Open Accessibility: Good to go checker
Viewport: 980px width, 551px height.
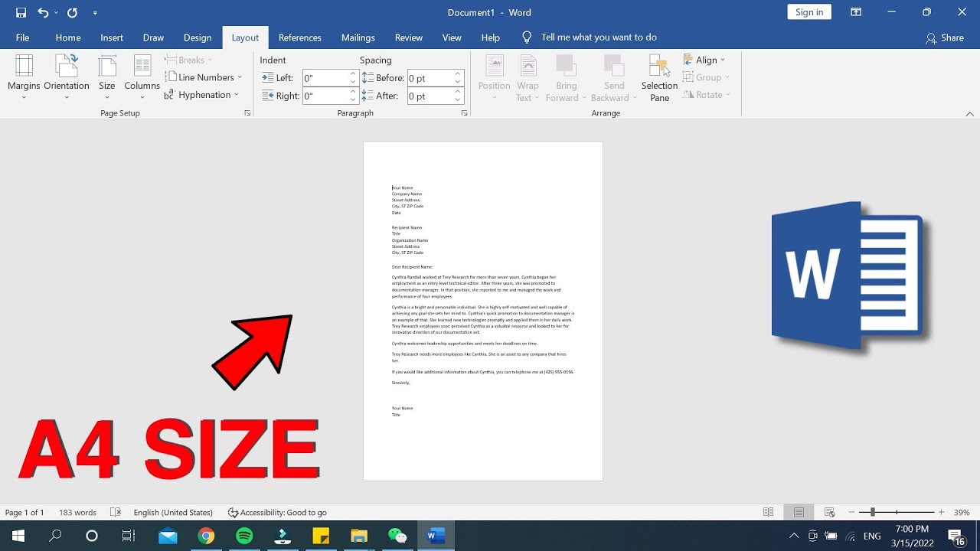(277, 513)
